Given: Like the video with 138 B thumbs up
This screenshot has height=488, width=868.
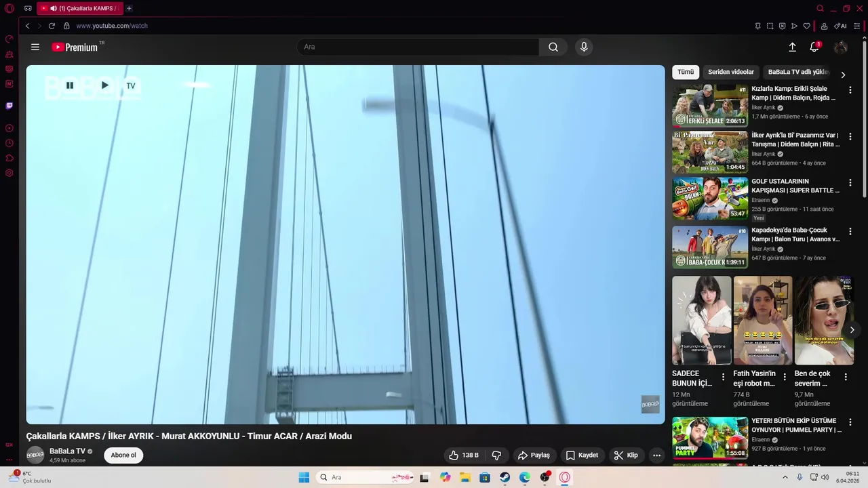Looking at the screenshot, I should tap(464, 455).
